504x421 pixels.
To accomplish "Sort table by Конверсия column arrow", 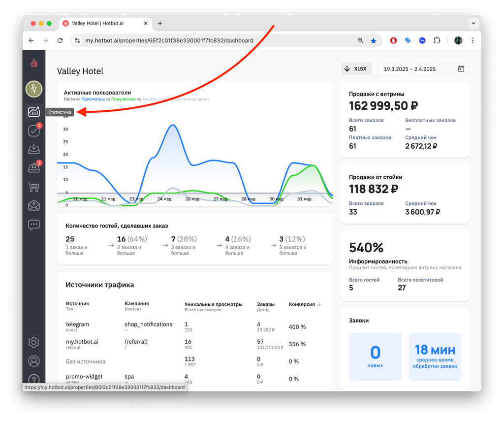I will [x=319, y=304].
